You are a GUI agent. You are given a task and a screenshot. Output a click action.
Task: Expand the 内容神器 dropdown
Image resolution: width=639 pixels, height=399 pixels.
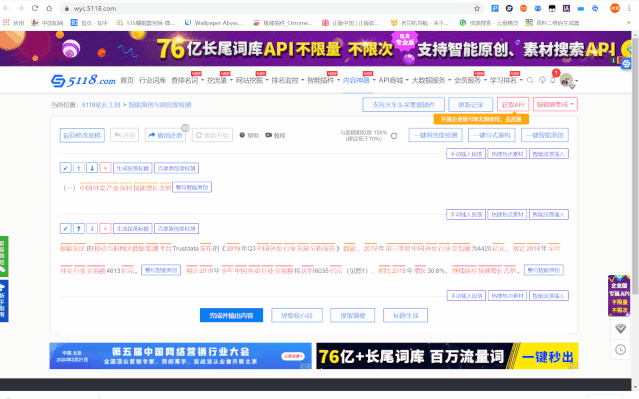[359, 80]
